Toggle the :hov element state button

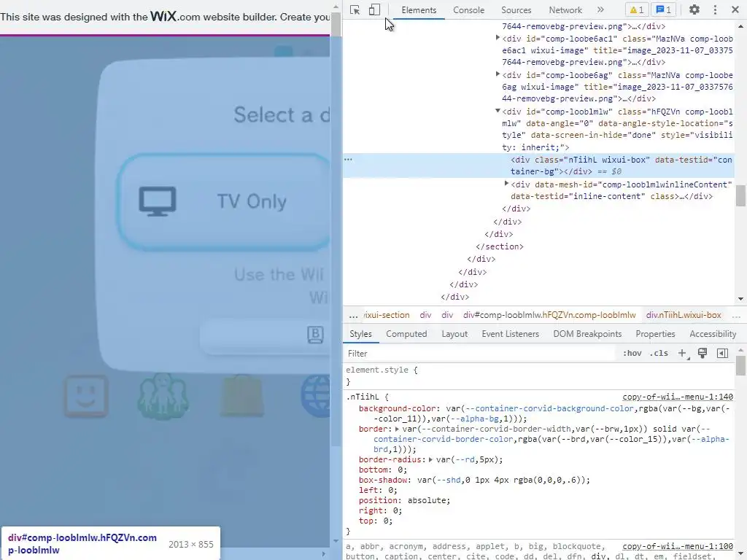(x=632, y=354)
